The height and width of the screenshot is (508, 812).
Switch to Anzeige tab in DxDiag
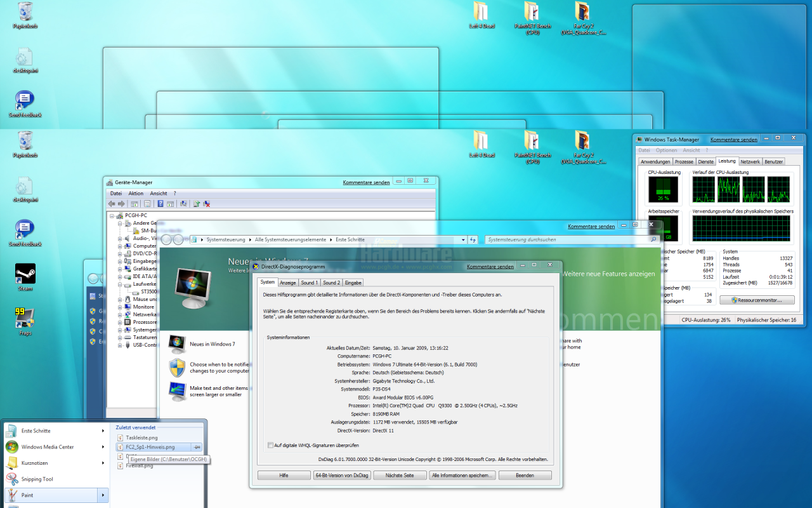288,283
